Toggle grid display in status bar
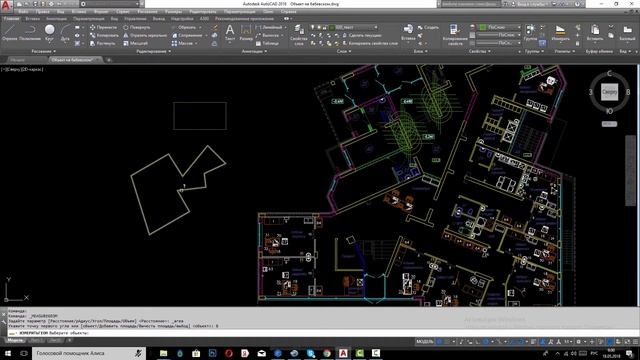640x360 pixels. click(x=440, y=342)
